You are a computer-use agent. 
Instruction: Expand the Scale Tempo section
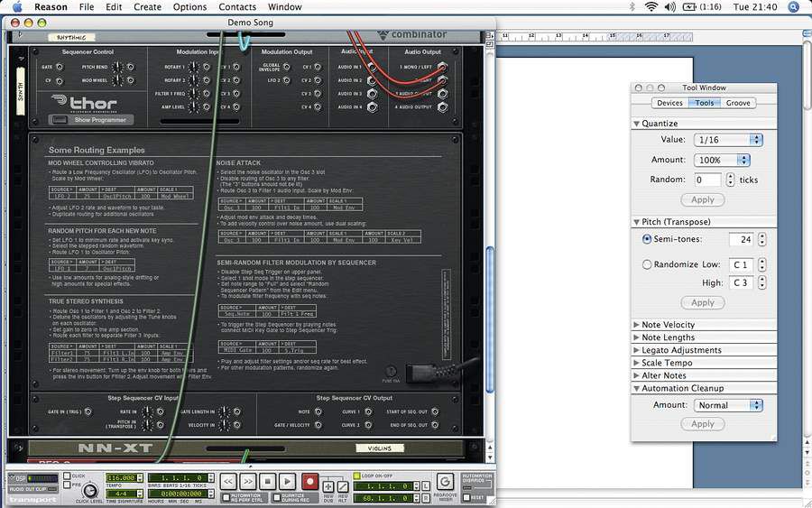coord(636,363)
